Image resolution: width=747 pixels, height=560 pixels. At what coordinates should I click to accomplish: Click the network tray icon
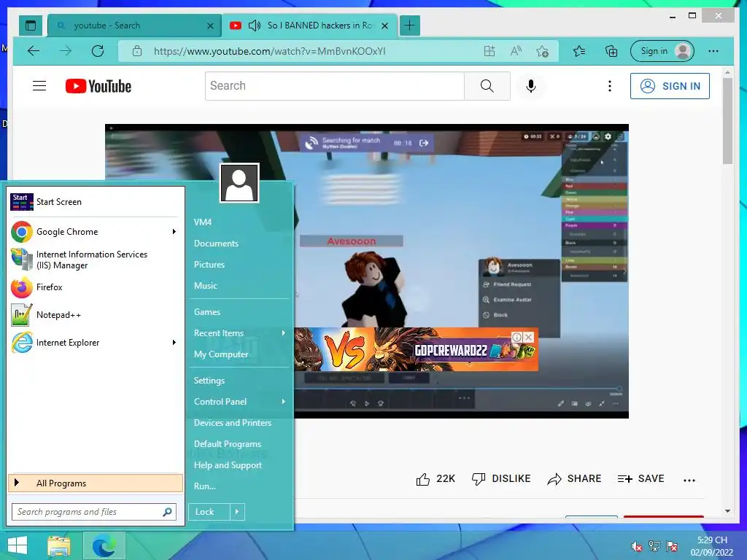654,546
